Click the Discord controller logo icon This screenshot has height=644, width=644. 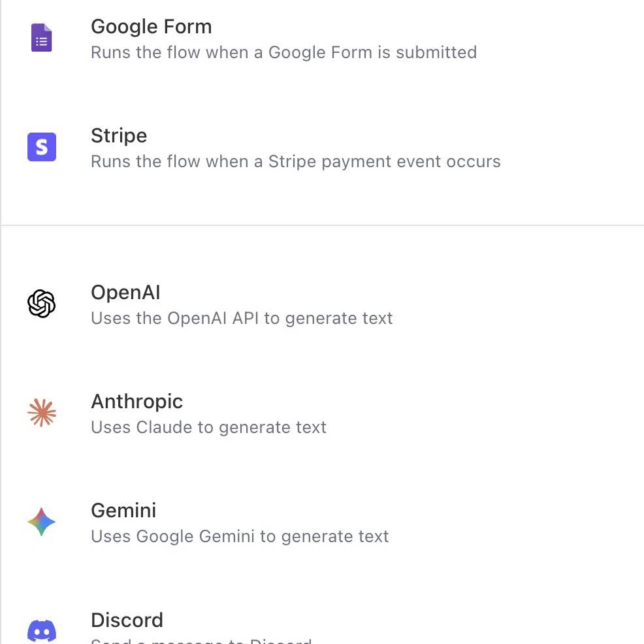(42, 630)
